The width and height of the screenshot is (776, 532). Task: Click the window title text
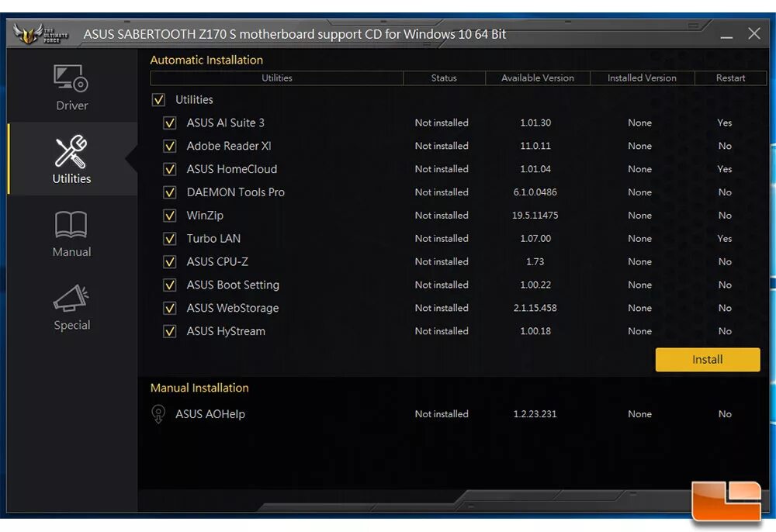point(294,34)
